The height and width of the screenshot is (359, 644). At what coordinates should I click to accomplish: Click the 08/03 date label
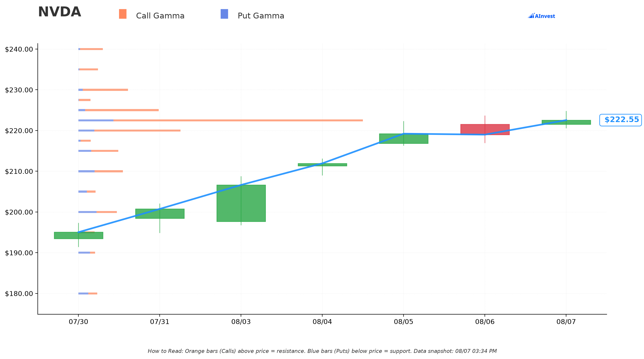click(x=241, y=322)
